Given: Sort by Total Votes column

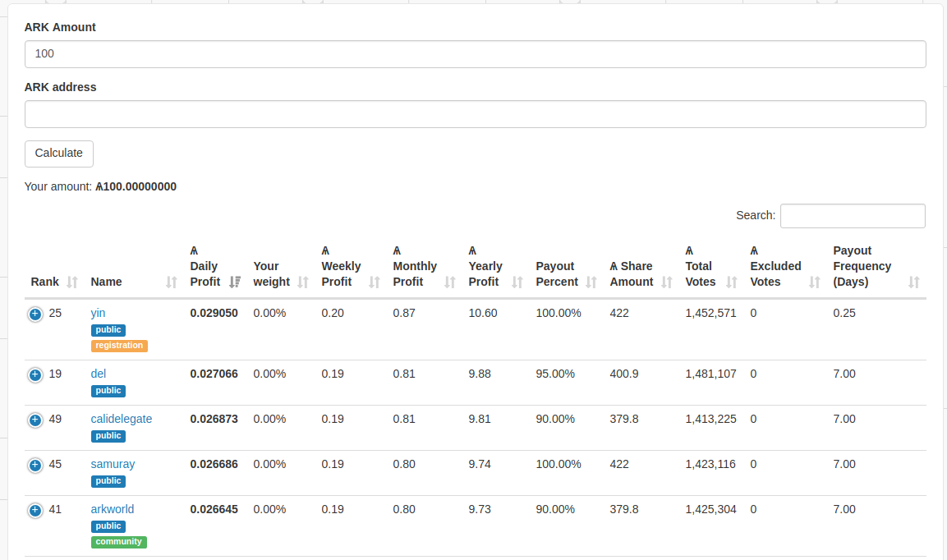Looking at the screenshot, I should coord(731,282).
